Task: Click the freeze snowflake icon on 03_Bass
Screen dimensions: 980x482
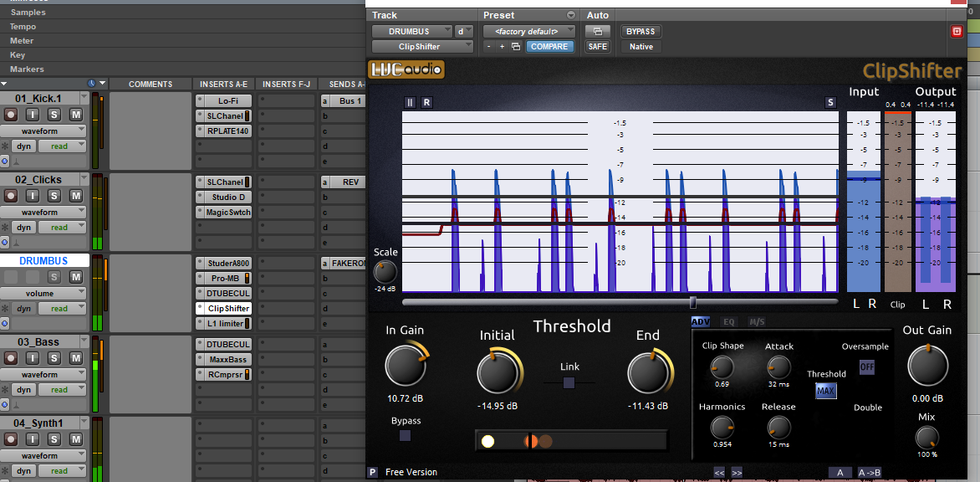Action: [5, 390]
